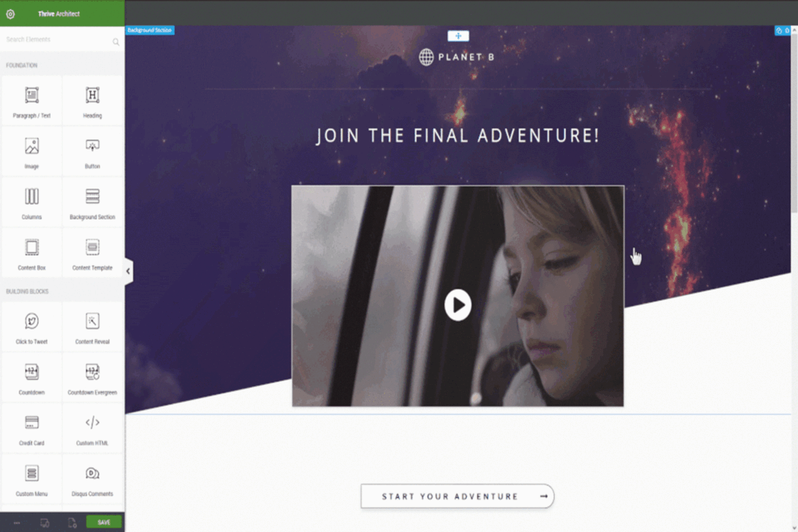Screen dimensions: 798x532
Task: Pick the Content Reveal block
Action: pos(93,327)
